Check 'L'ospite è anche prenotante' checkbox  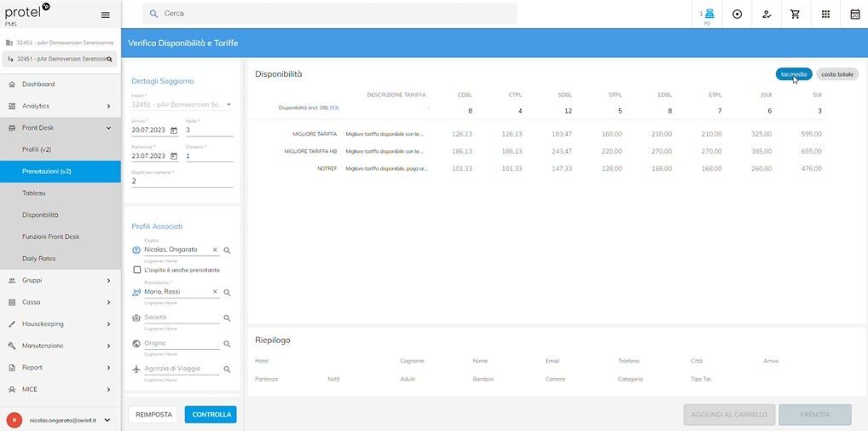click(137, 270)
